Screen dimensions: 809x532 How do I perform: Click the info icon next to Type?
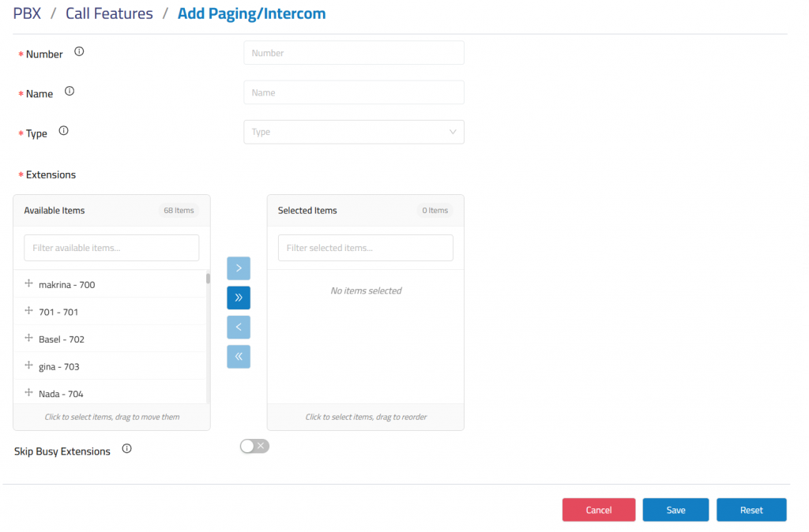click(64, 131)
